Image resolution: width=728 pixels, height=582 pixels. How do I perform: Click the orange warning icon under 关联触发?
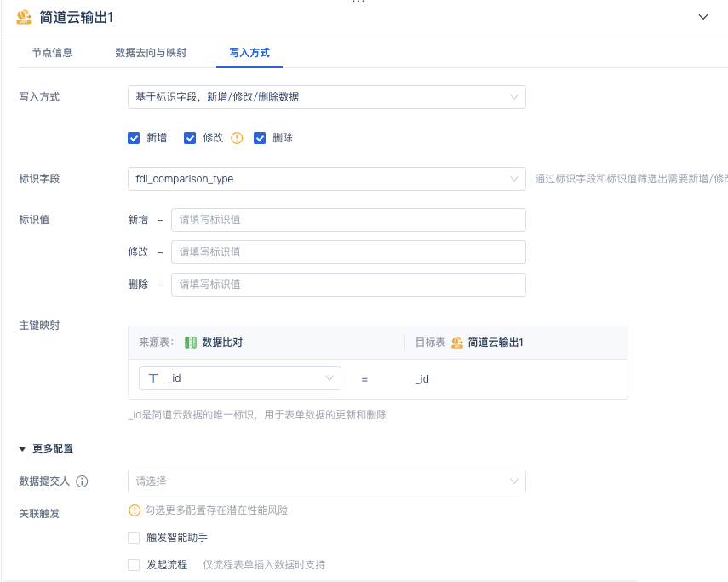coord(135,510)
